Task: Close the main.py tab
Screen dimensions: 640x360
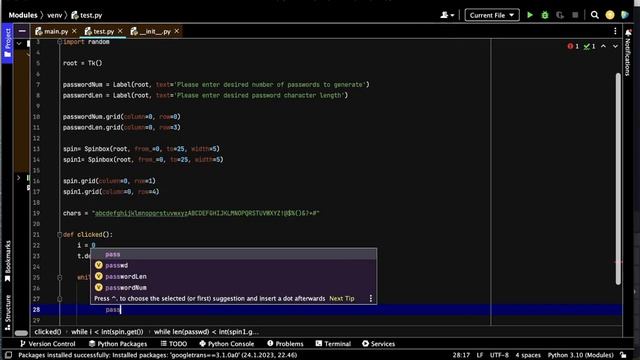Action: 74,31
